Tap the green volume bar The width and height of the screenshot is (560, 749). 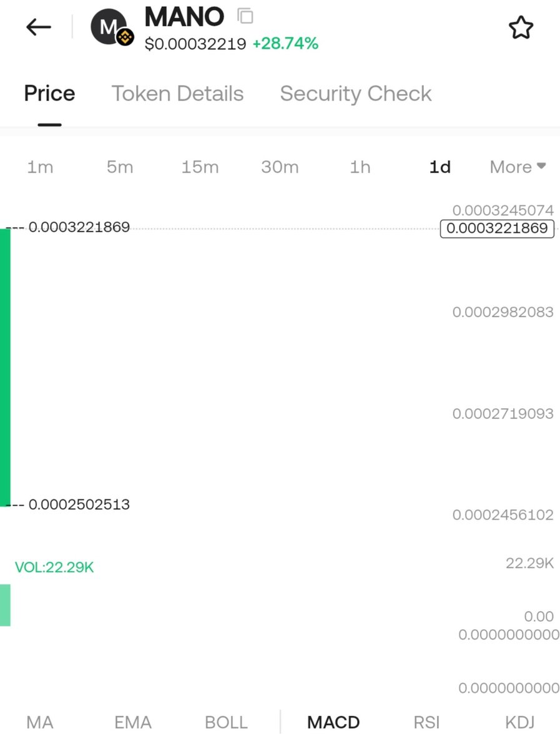(x=5, y=605)
